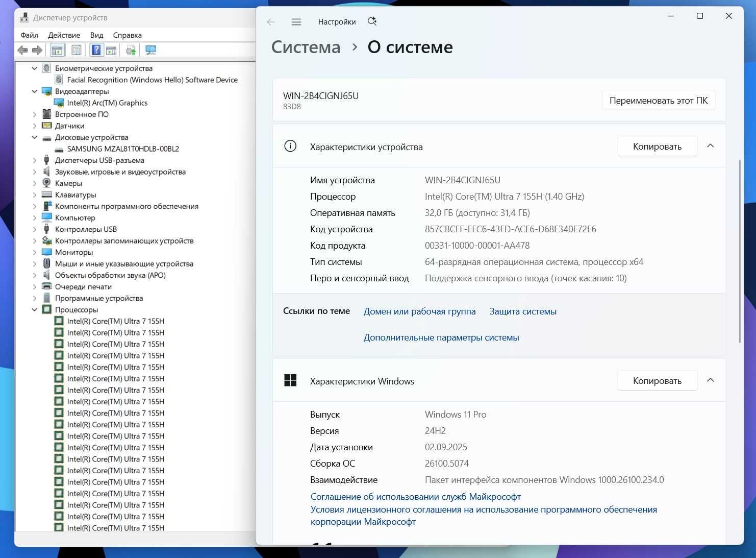This screenshot has height=558, width=756.
Task: Expand the Контроллеры USB branch
Action: [34, 229]
